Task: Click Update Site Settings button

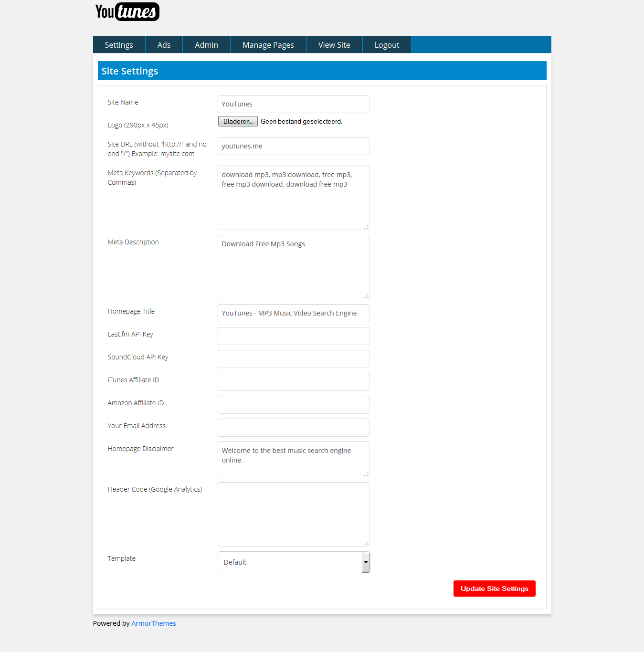Action: pyautogui.click(x=495, y=589)
